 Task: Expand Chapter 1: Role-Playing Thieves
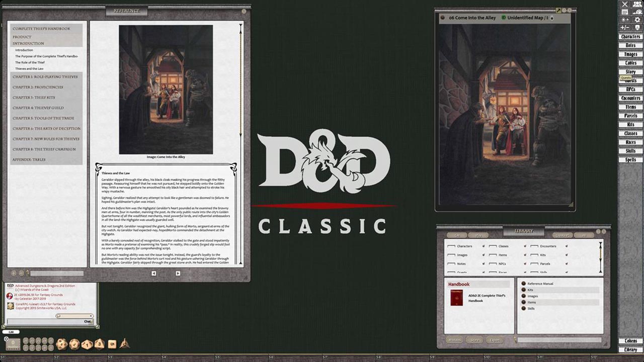[45, 77]
